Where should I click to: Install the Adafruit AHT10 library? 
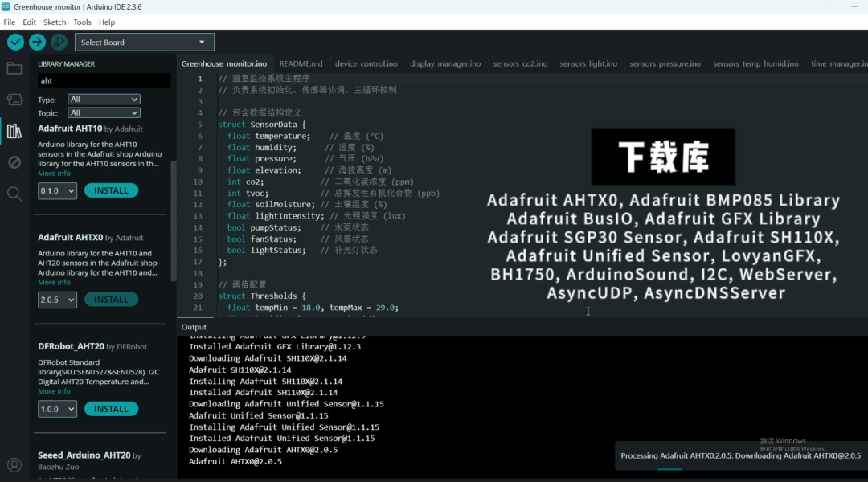pos(111,190)
